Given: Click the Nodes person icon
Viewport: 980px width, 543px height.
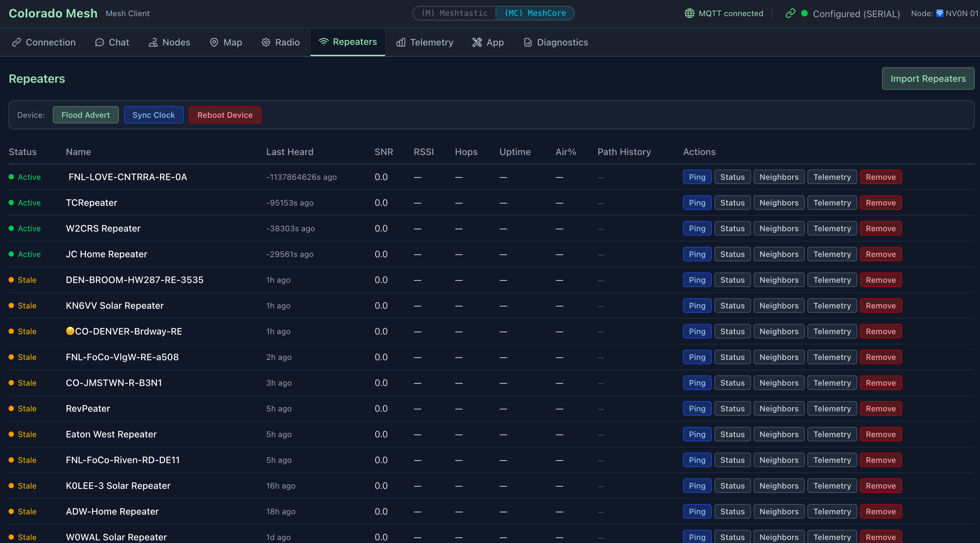Looking at the screenshot, I should pos(153,42).
